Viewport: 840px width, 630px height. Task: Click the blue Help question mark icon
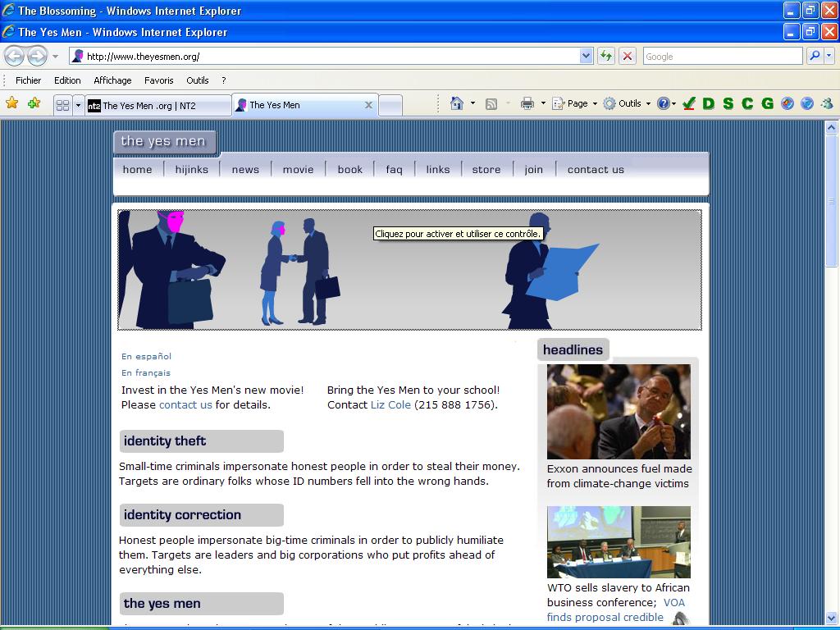point(664,103)
